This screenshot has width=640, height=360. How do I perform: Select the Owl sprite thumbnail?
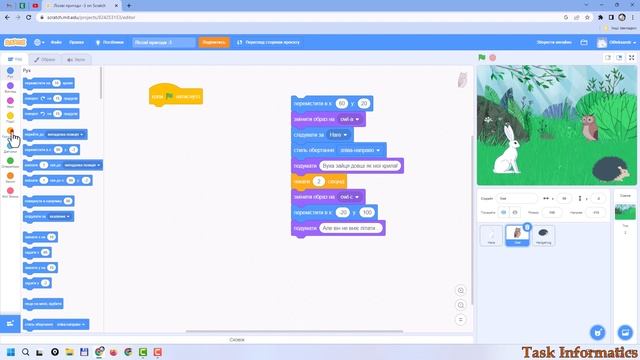[x=517, y=236]
